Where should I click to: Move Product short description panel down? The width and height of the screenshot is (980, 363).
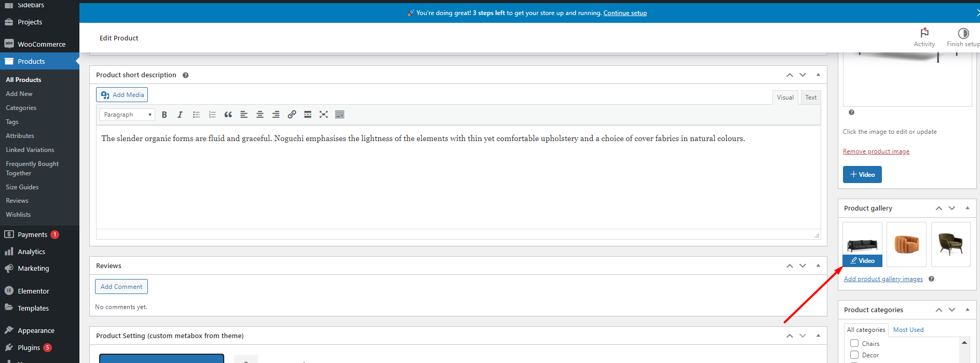click(802, 75)
